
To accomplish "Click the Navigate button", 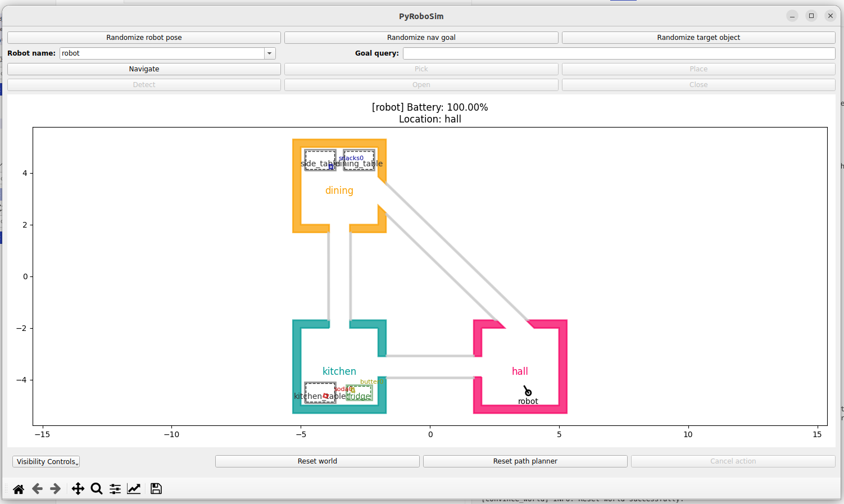I will [144, 69].
